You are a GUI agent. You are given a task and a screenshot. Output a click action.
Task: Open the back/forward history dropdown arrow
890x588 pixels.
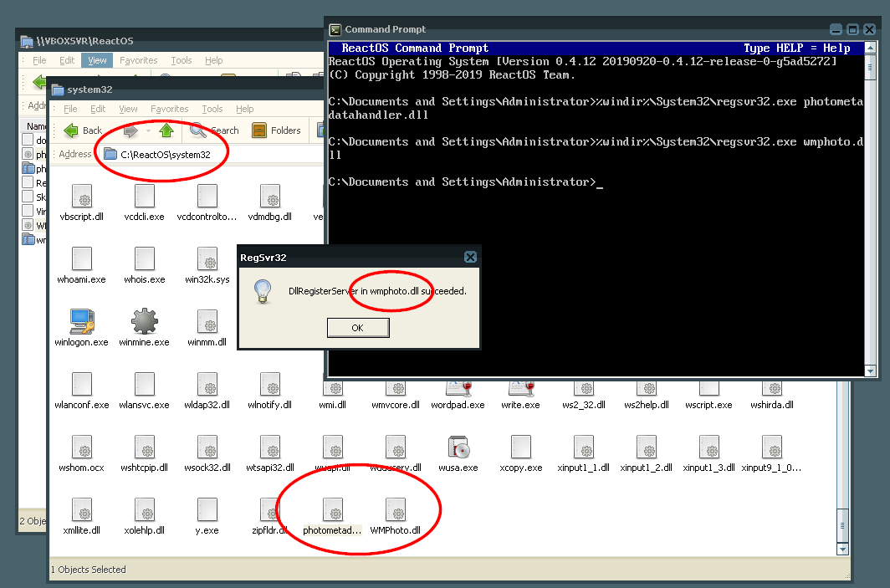[148, 130]
